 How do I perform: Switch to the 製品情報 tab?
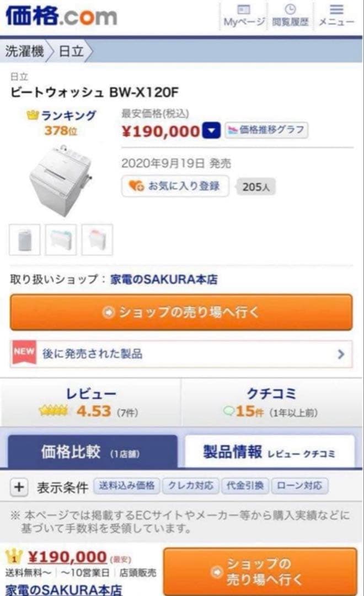(x=269, y=452)
